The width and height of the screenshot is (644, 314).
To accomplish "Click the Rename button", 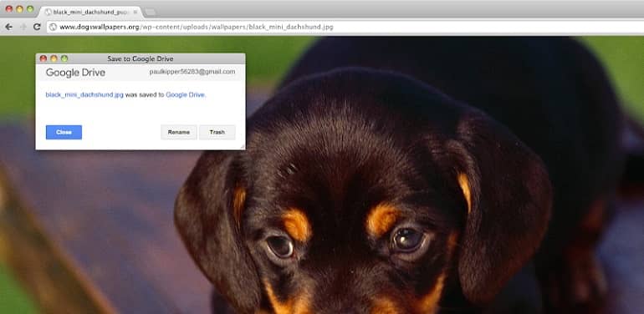I will (x=179, y=133).
